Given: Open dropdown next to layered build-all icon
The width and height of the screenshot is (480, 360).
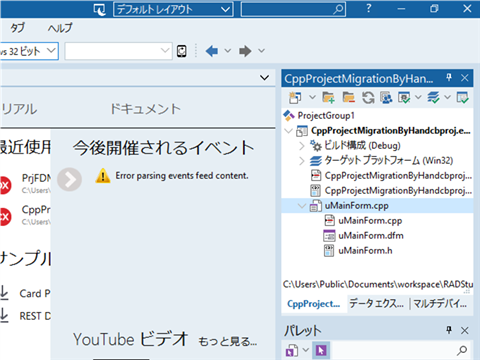Looking at the screenshot, I should [x=447, y=97].
